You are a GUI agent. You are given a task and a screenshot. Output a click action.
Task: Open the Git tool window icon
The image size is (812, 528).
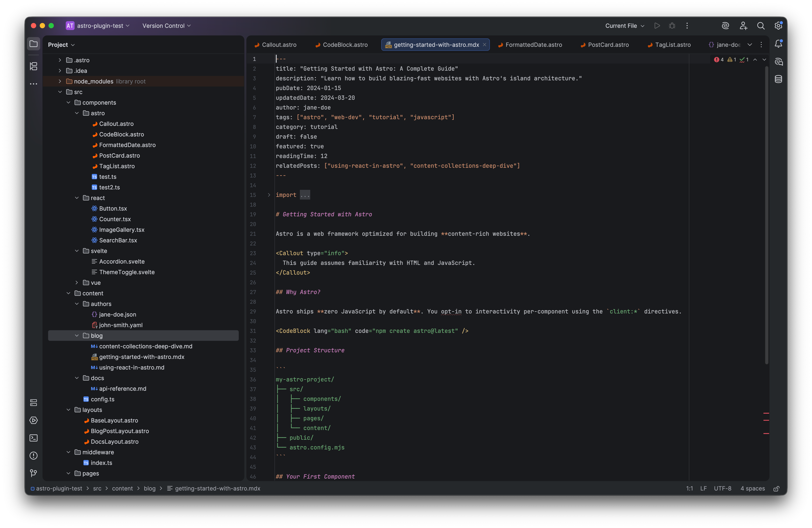pos(34,473)
